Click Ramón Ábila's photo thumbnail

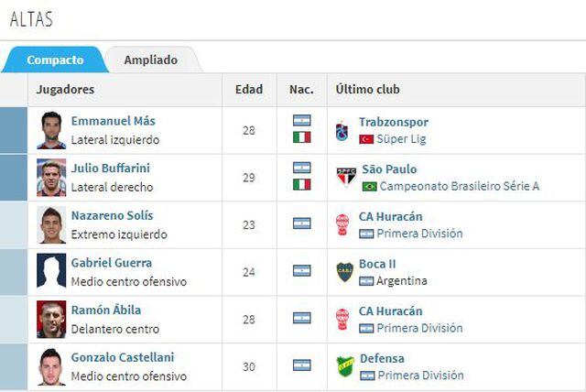click(x=51, y=319)
